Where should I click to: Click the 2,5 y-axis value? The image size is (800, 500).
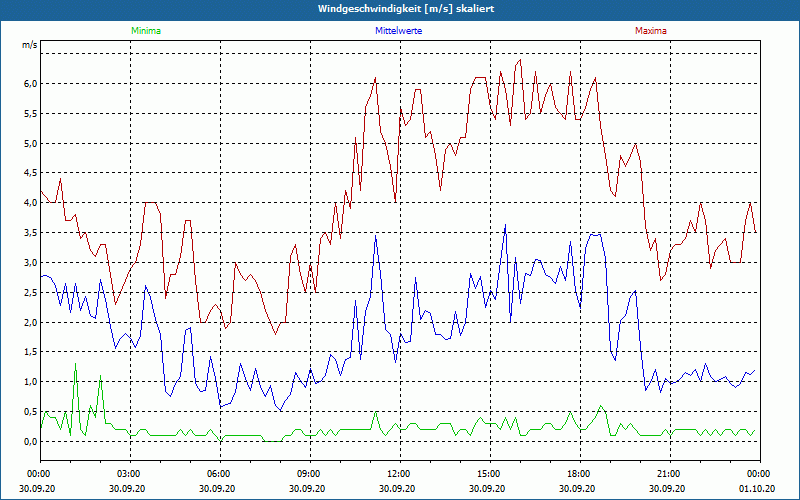(30, 293)
